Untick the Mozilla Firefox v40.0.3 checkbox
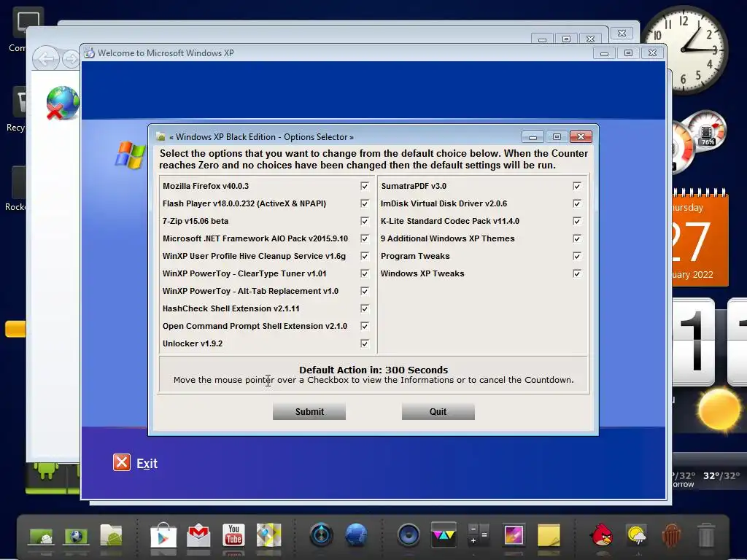Image resolution: width=747 pixels, height=560 pixels. pyautogui.click(x=365, y=186)
